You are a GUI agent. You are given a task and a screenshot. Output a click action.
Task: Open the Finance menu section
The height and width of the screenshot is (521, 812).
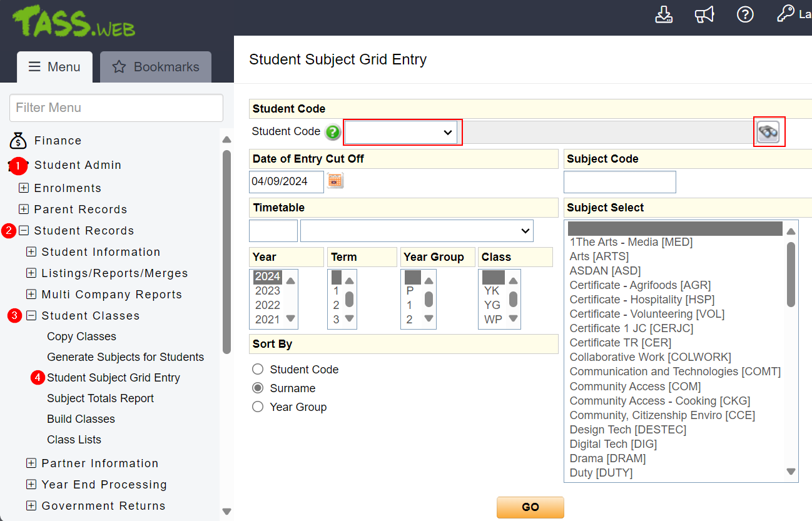tap(58, 141)
